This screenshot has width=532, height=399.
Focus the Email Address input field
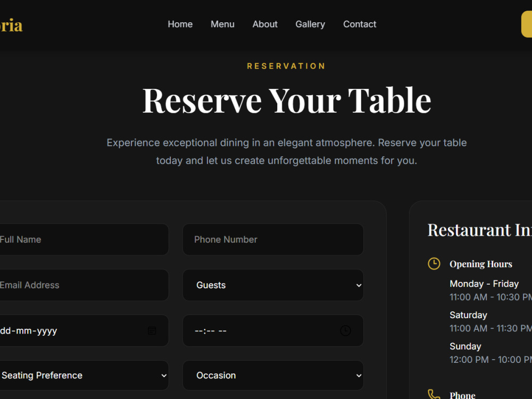84,285
